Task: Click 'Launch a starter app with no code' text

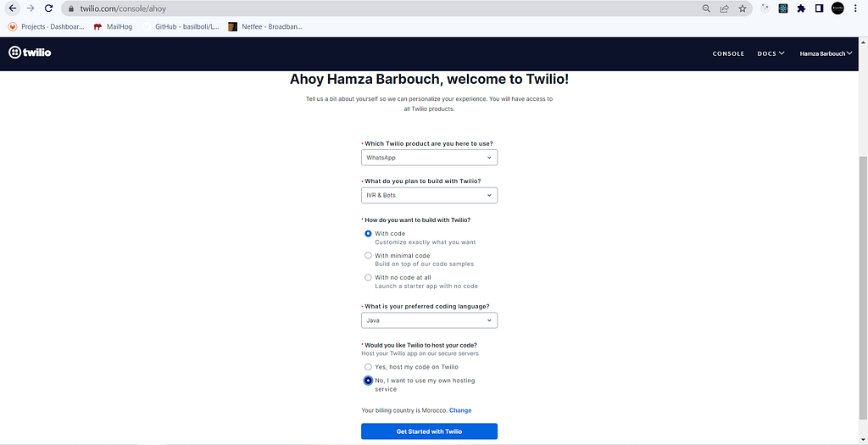Action: (426, 286)
